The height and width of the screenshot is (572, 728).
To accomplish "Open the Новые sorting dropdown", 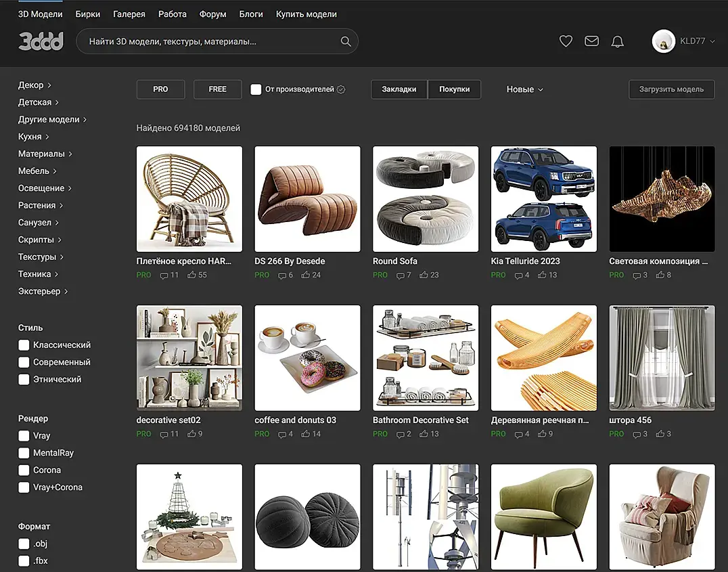I will click(x=524, y=89).
